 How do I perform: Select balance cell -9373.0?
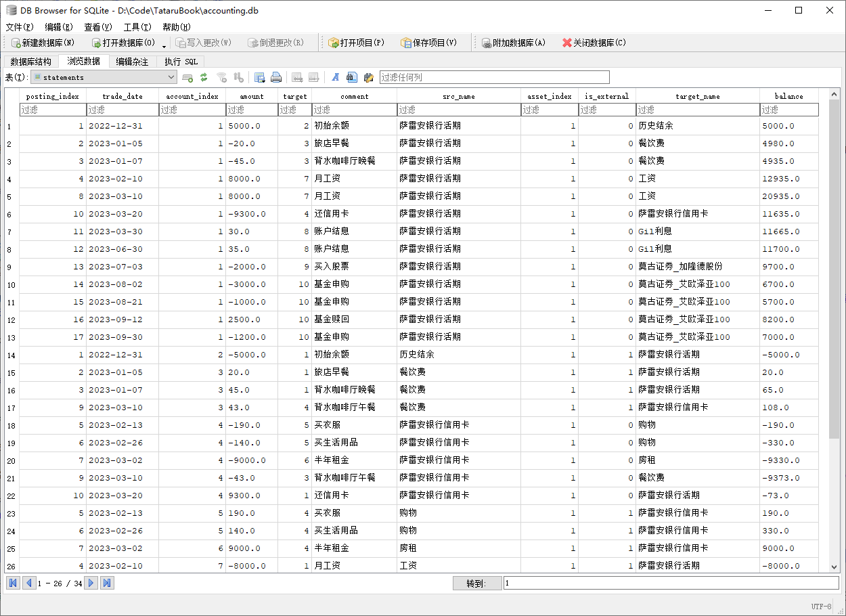pos(789,478)
